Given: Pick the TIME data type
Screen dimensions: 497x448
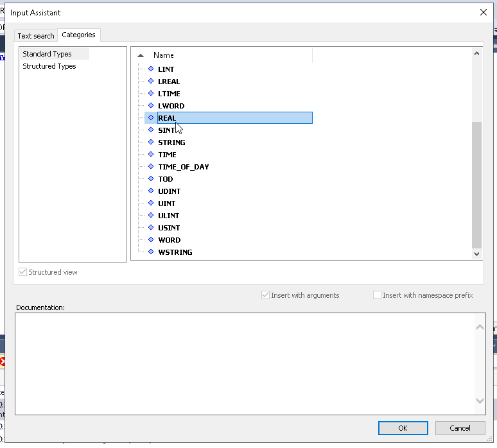Looking at the screenshot, I should (167, 155).
